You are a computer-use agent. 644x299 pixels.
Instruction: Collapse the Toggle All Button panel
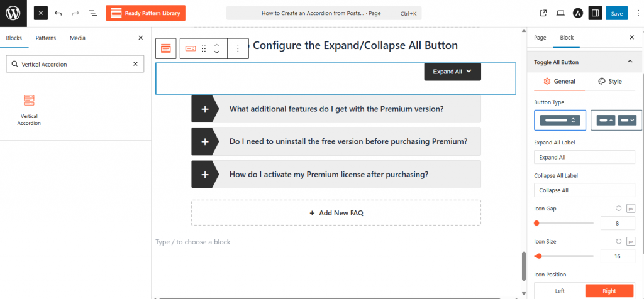coord(630,62)
